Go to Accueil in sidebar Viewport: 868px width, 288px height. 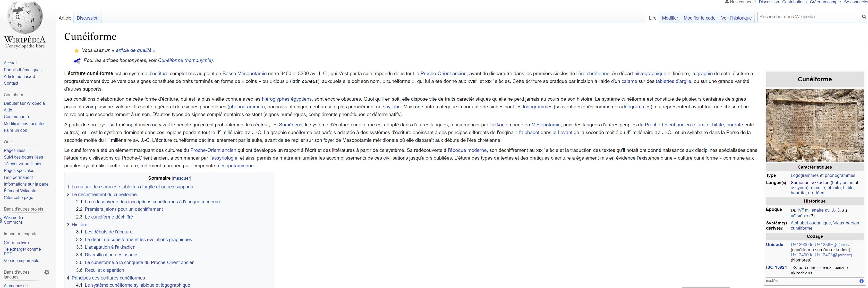click(11, 63)
